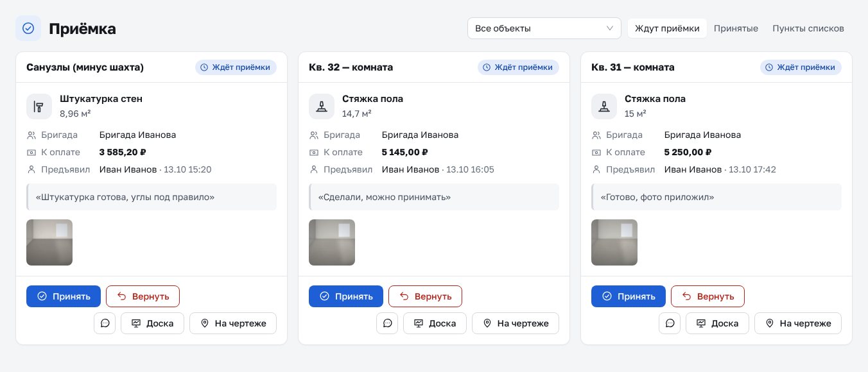Open the Пункты списков tab
Screen dimensions: 868x372
click(808, 28)
